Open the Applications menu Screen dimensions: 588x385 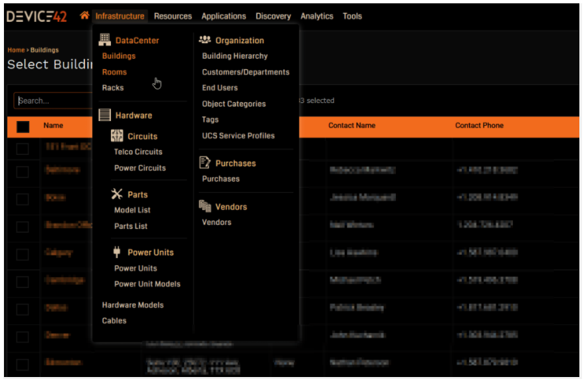(x=225, y=16)
